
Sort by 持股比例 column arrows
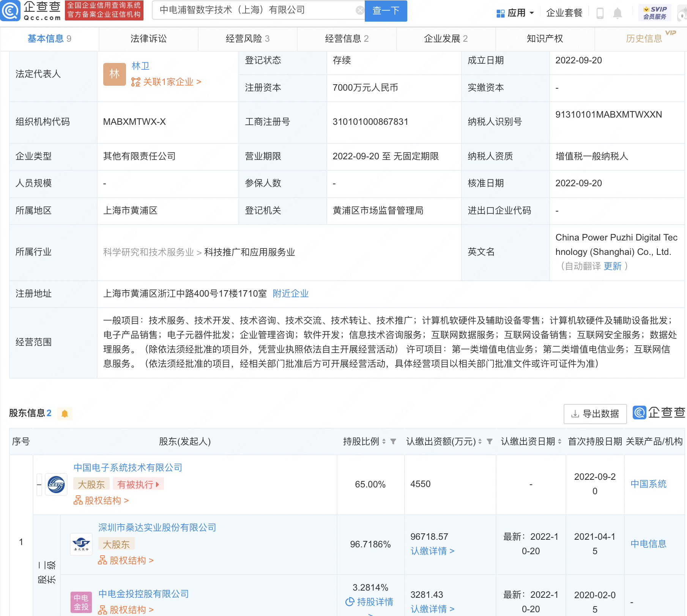[x=384, y=442]
